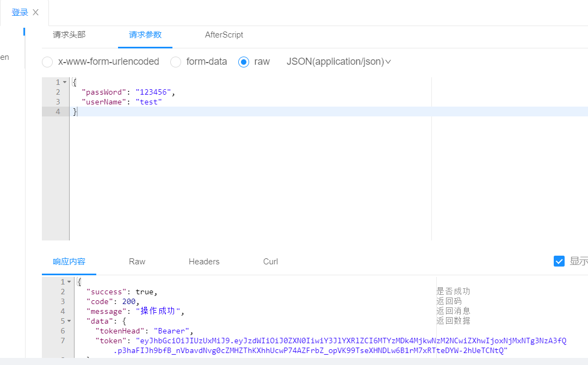This screenshot has height=365, width=588.
Task: Click the 返回码 field description
Action: click(449, 301)
